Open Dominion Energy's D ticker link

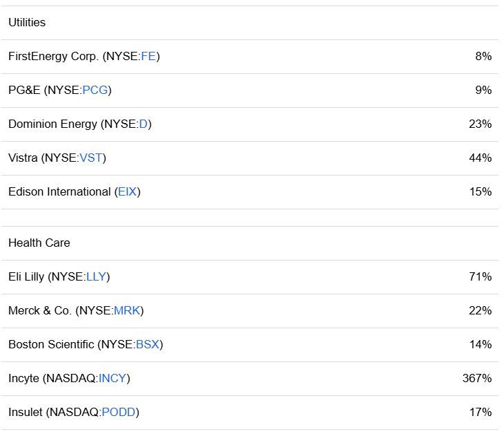144,124
